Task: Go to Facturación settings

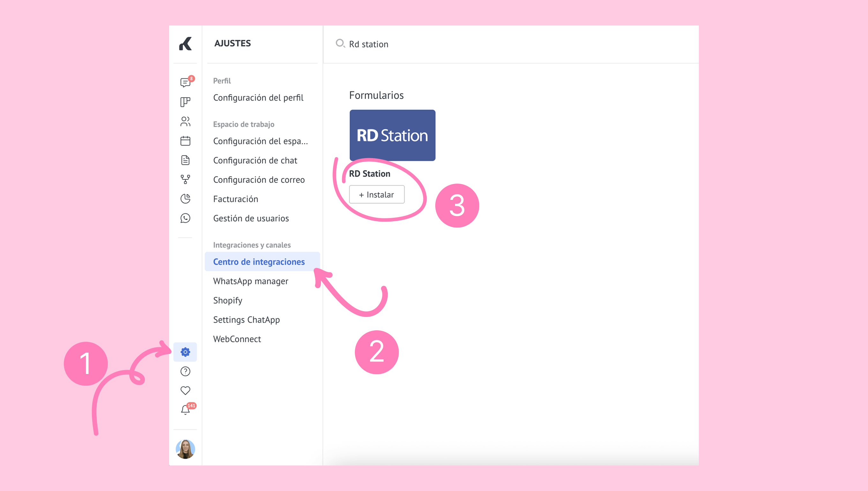Action: (236, 199)
